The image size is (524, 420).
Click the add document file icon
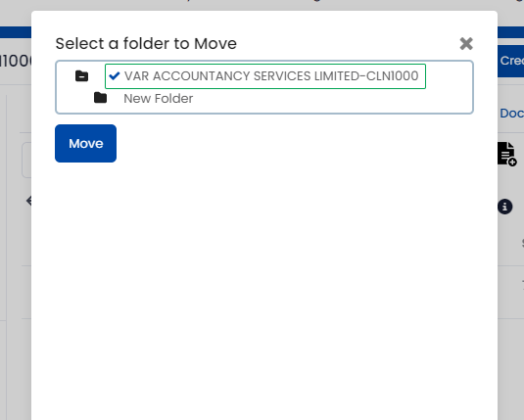tap(507, 154)
